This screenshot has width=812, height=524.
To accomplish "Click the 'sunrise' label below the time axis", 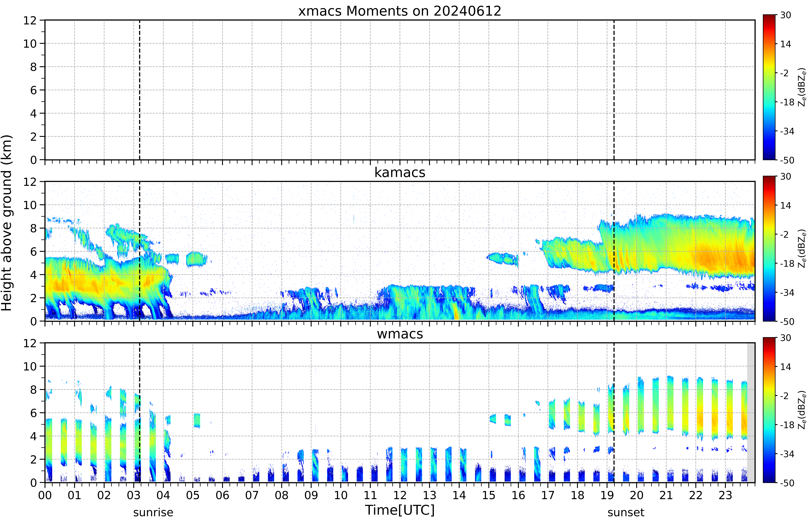I will pyautogui.click(x=153, y=512).
